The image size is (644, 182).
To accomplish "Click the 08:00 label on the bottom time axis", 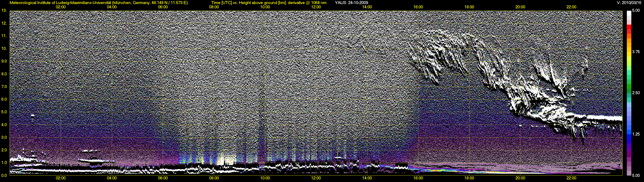I will [214, 178].
